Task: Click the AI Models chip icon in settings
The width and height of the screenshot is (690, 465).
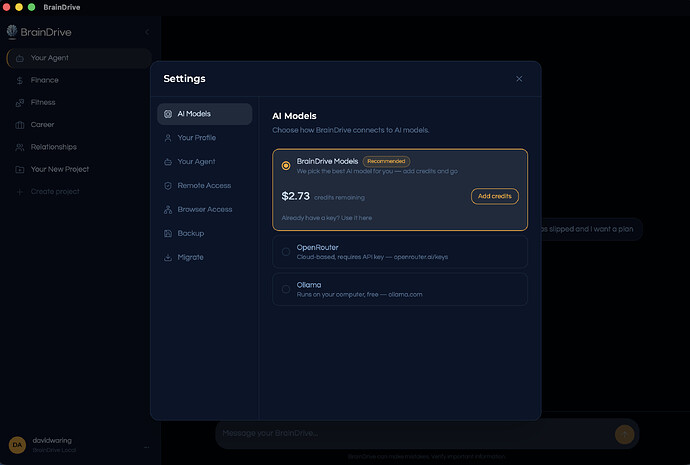Action: click(x=168, y=114)
